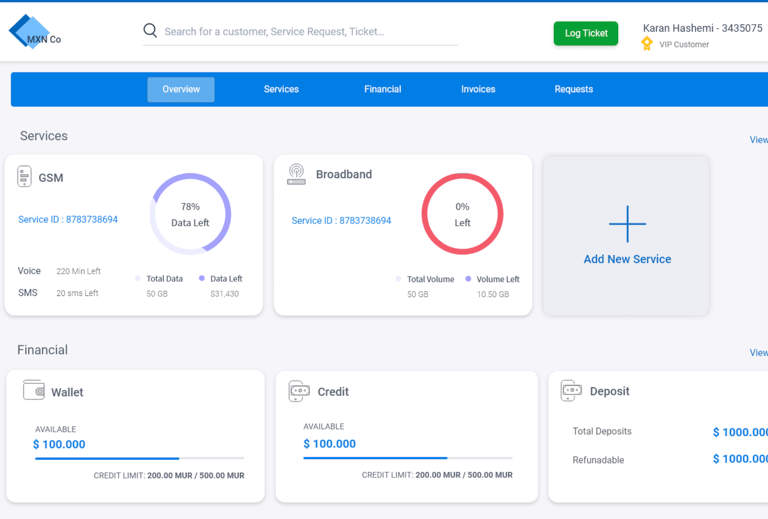Click the Total Deposits label
This screenshot has width=768, height=519.
coord(602,431)
